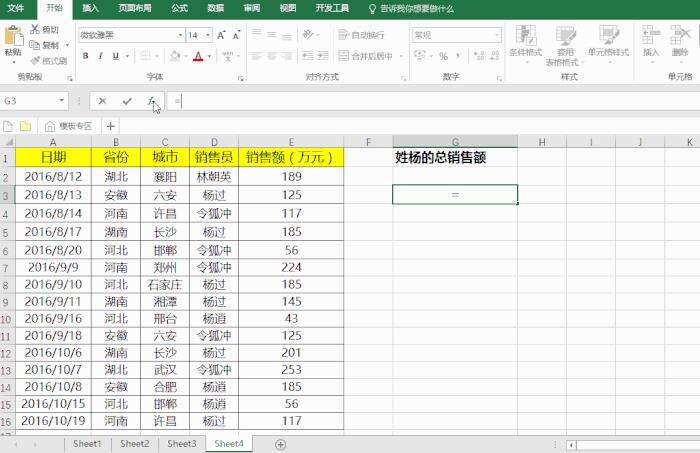Click the cancel X in formula bar
The height and width of the screenshot is (453, 700).
[103, 101]
